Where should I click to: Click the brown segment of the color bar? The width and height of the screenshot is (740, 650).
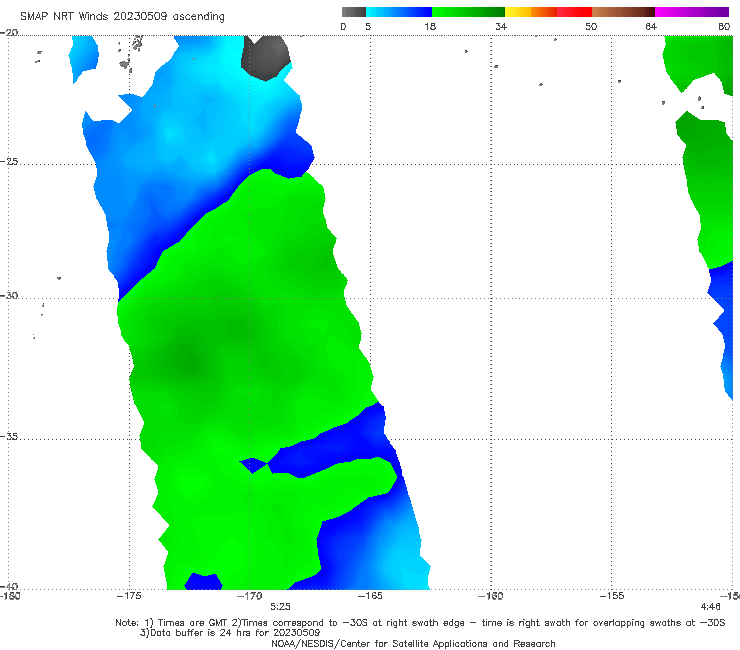click(623, 12)
